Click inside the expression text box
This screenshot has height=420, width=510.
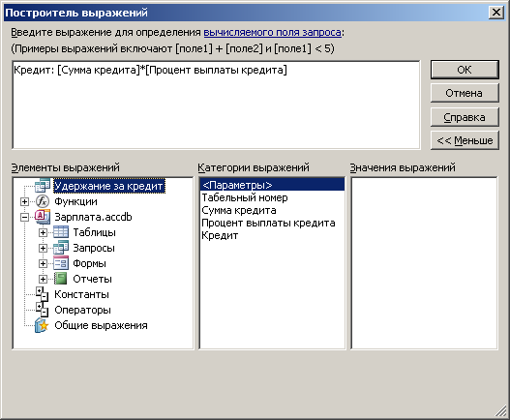[x=216, y=105]
